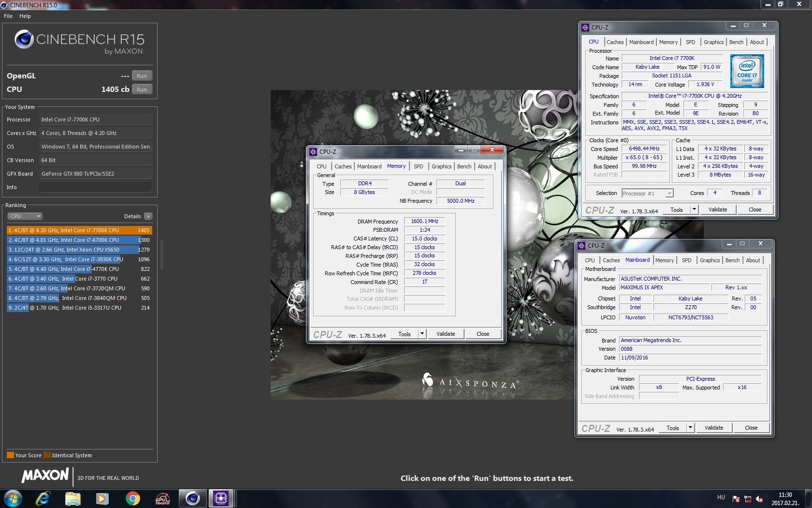Open the File Explorer taskbar icon

tap(72, 498)
